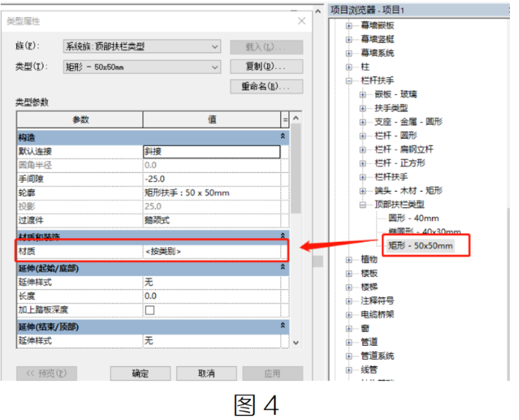The height and width of the screenshot is (420, 519).
Task: Expand 栏杆 - 正方形 node
Action: (x=362, y=163)
